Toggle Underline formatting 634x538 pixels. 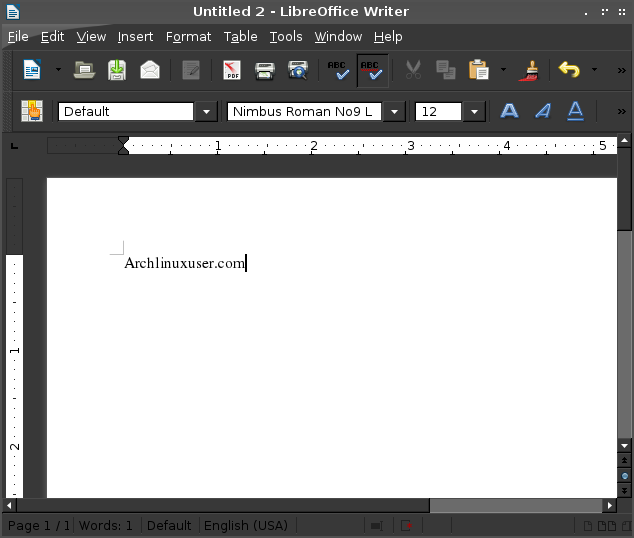575,111
